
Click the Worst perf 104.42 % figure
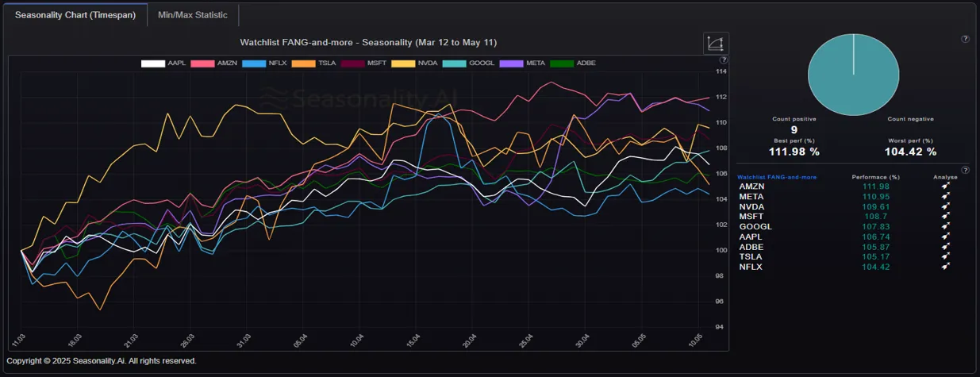coord(910,152)
